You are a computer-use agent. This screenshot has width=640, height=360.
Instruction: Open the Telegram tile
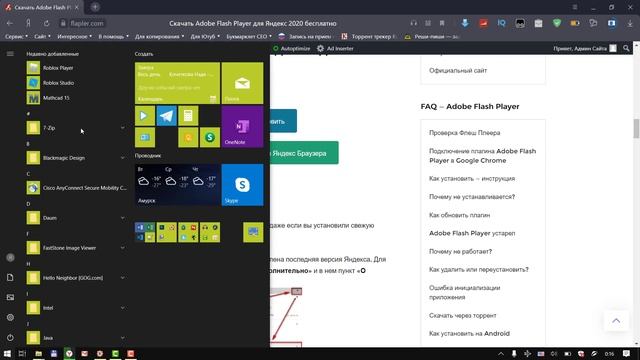tap(167, 116)
